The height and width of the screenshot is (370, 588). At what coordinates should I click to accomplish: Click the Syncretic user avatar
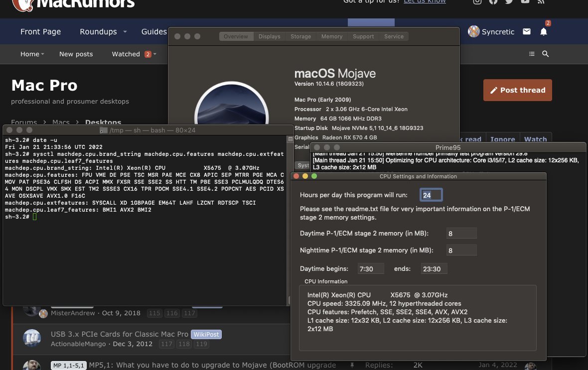(473, 31)
